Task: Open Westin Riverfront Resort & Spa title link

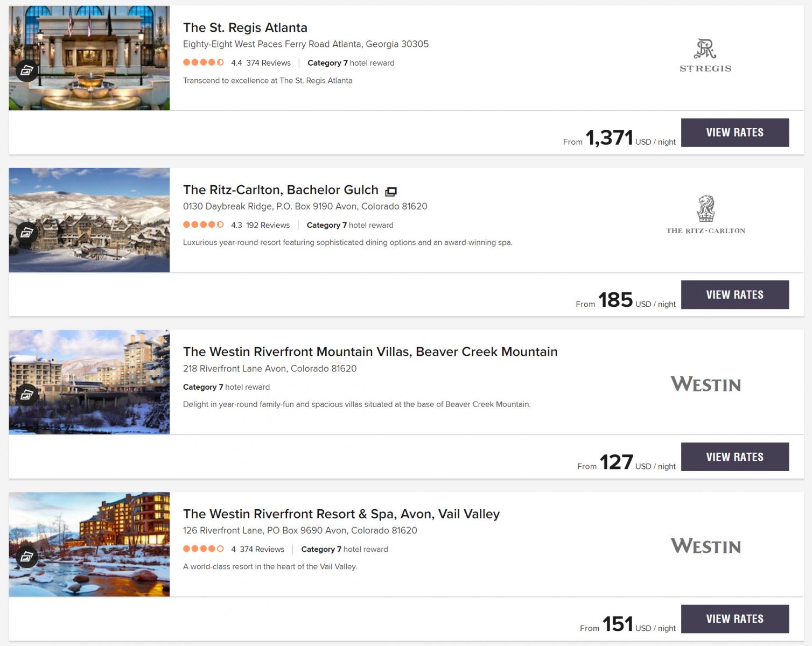Action: pyautogui.click(x=341, y=514)
